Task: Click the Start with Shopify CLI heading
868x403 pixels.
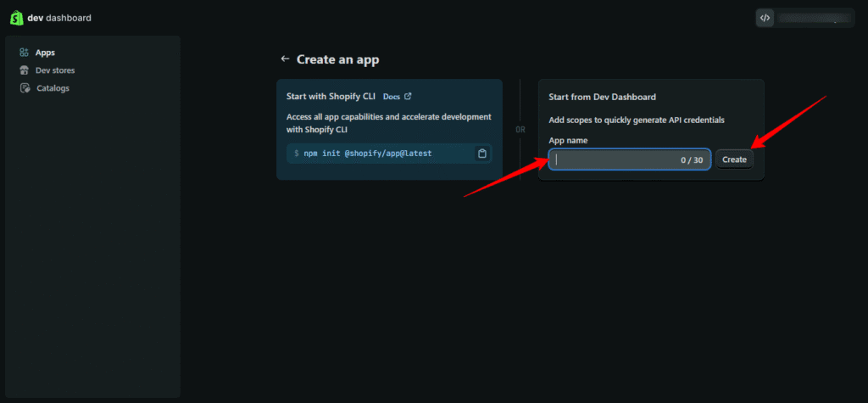Action: point(331,97)
